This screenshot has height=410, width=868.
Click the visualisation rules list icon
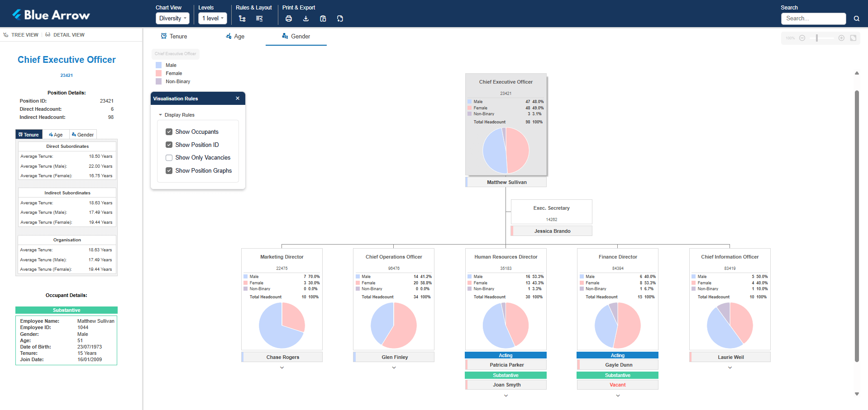tap(259, 19)
